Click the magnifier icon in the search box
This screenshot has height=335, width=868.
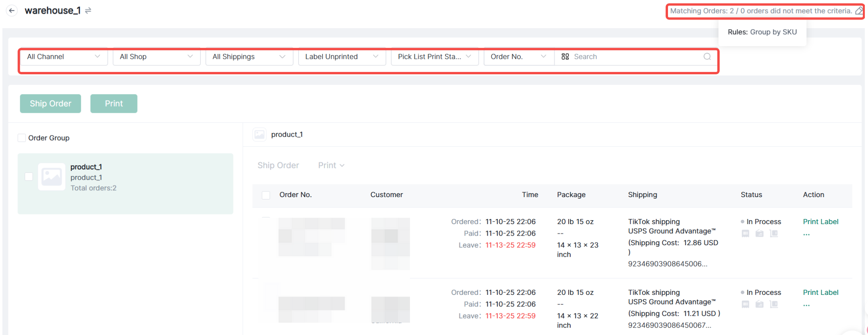707,57
